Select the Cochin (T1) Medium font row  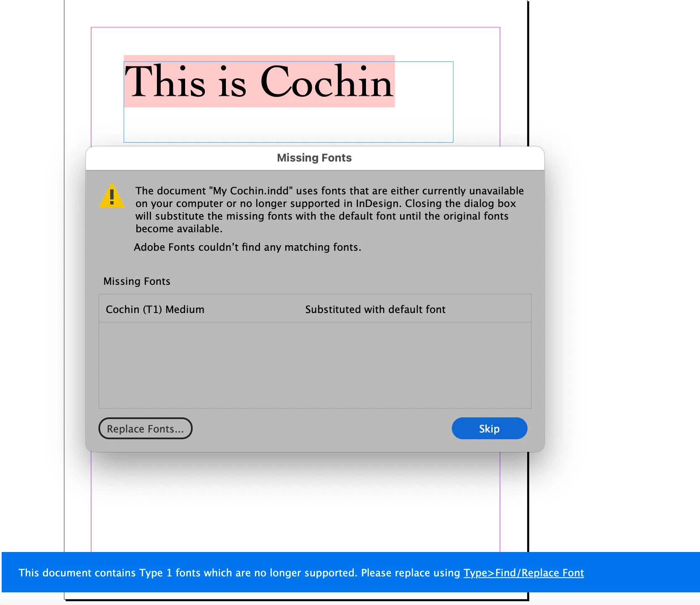315,309
